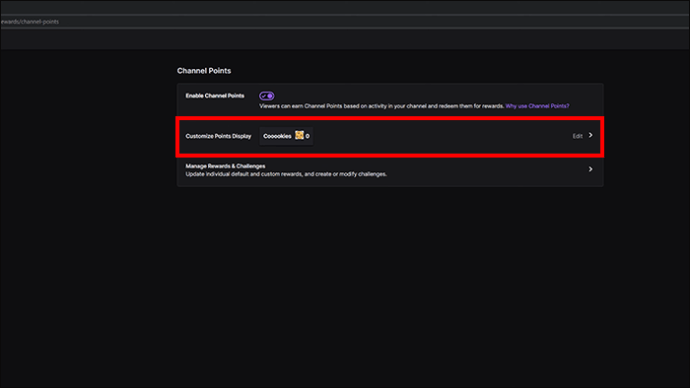Turn off the Enable Channel Points toggle
Screen dimensions: 690x388
[x=267, y=96]
